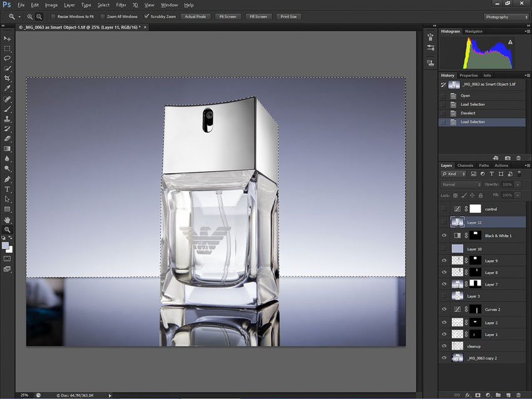This screenshot has height=399, width=532.
Task: Click the foreground color swatch
Action: pyautogui.click(x=6, y=246)
